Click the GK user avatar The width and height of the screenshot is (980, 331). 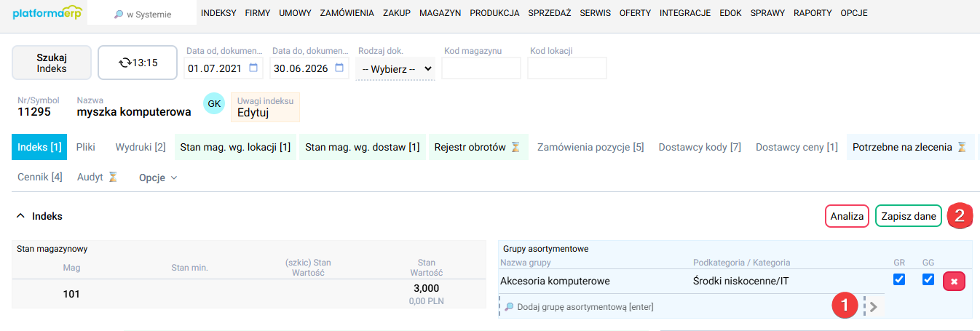214,103
